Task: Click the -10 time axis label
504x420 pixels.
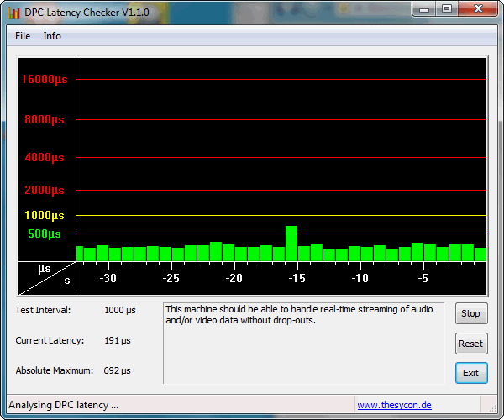Action: 360,278
